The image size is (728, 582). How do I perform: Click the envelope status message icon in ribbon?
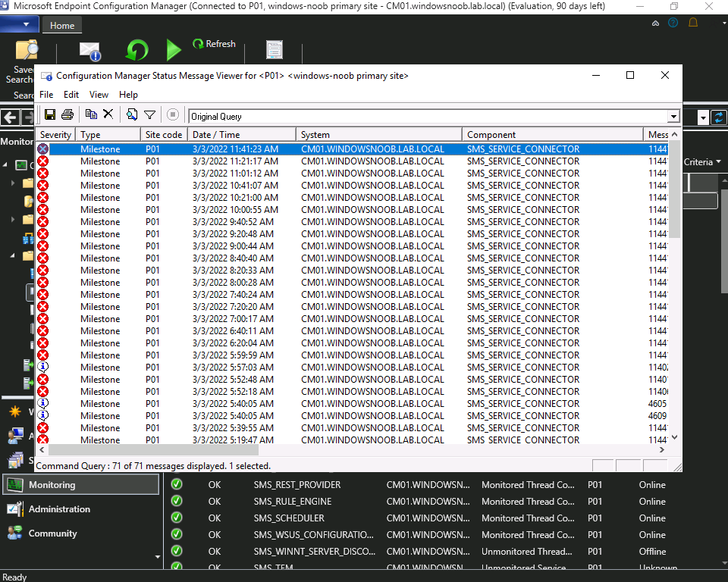point(90,52)
